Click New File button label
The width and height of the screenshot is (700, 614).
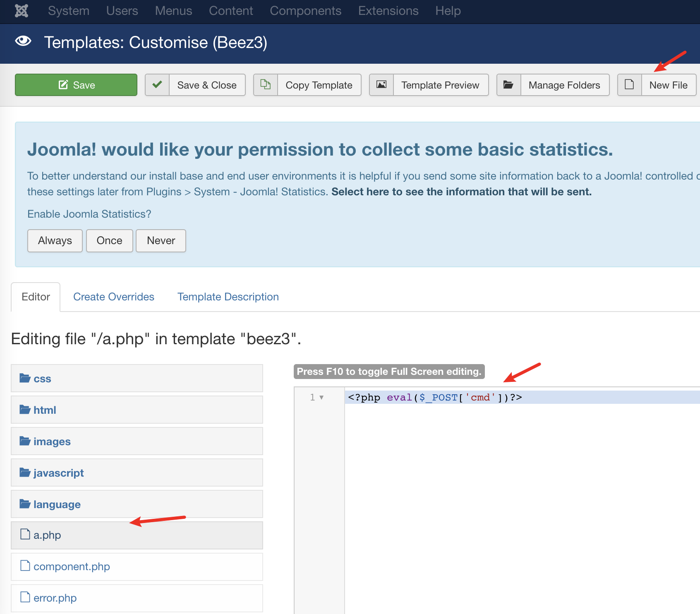click(669, 85)
